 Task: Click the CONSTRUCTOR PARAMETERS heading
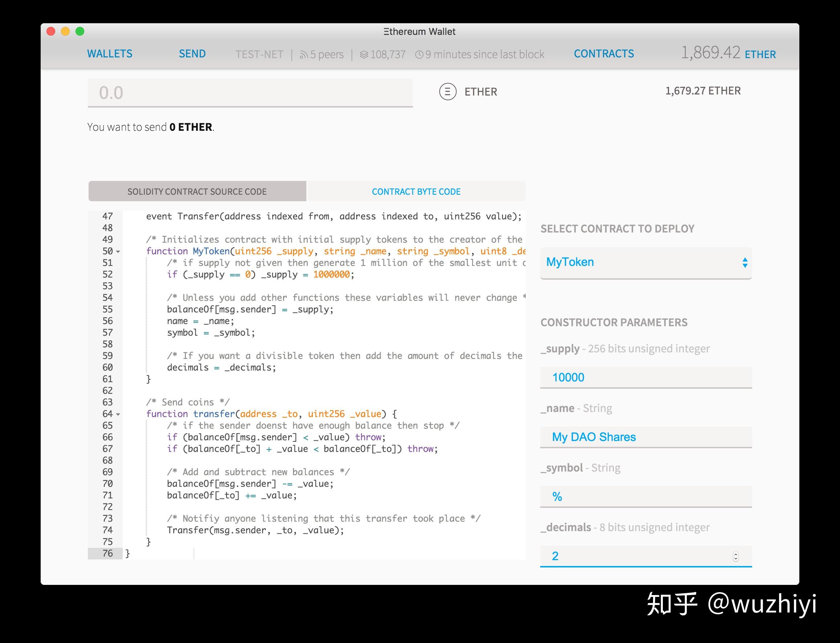click(614, 322)
